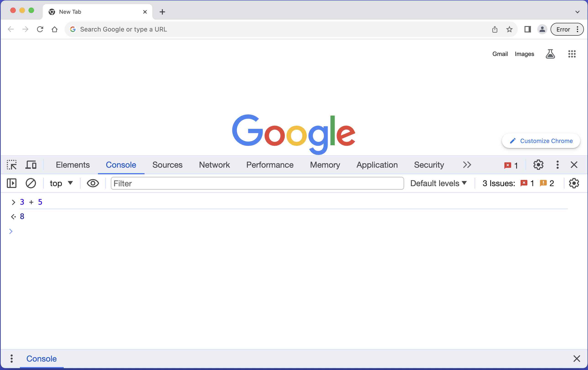Click the Search Labs flask icon

point(550,54)
